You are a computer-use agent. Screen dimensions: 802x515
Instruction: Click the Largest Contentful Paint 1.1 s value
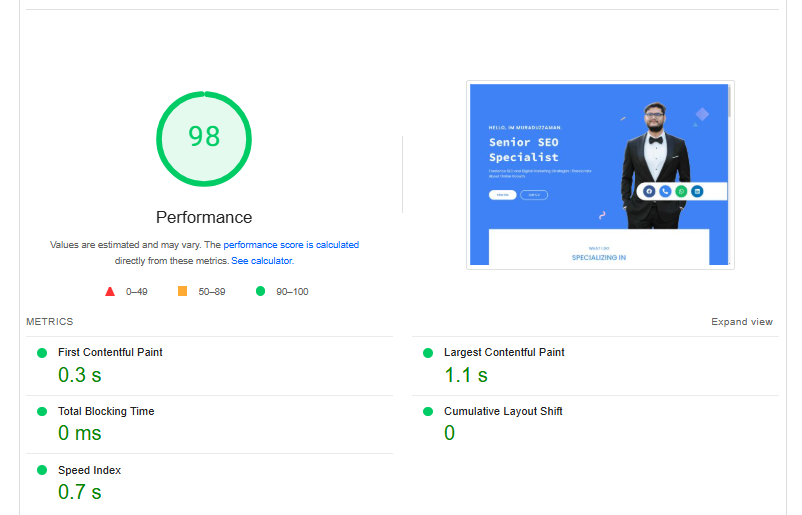pyautogui.click(x=466, y=376)
